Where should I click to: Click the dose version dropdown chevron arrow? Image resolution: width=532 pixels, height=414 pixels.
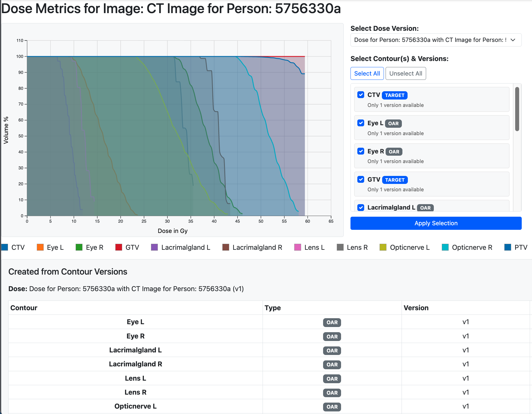(x=513, y=40)
